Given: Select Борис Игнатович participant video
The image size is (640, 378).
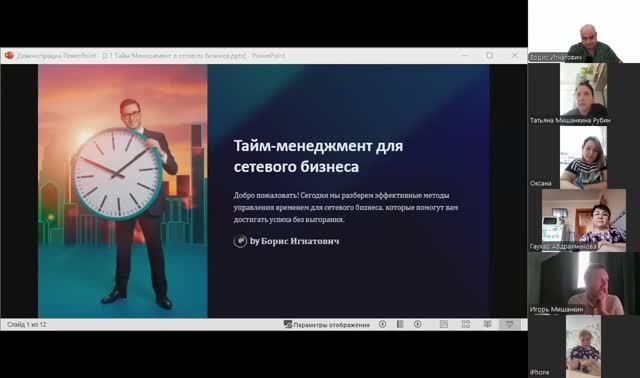Looking at the screenshot, I should point(584,31).
